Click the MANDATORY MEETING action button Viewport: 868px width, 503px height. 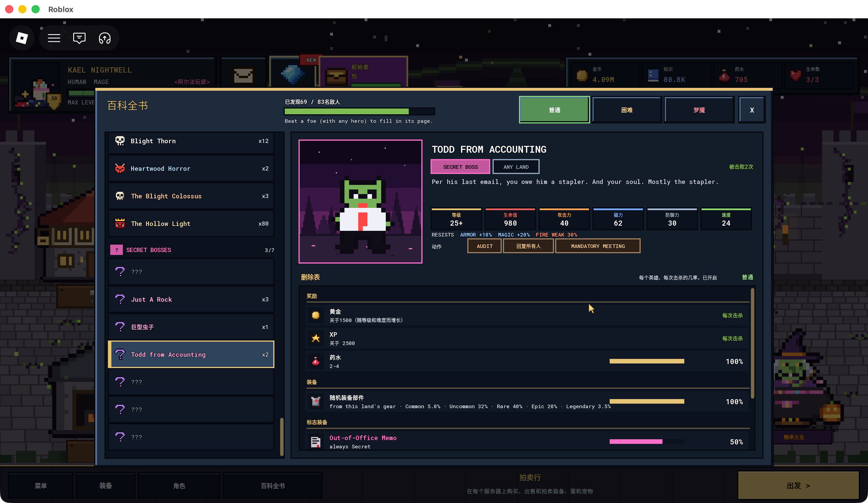(x=598, y=246)
